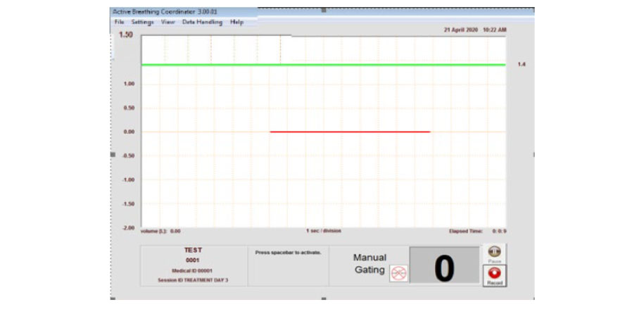This screenshot has height=314, width=644.
Task: Open the Data Handling menu
Action: pyautogui.click(x=202, y=23)
